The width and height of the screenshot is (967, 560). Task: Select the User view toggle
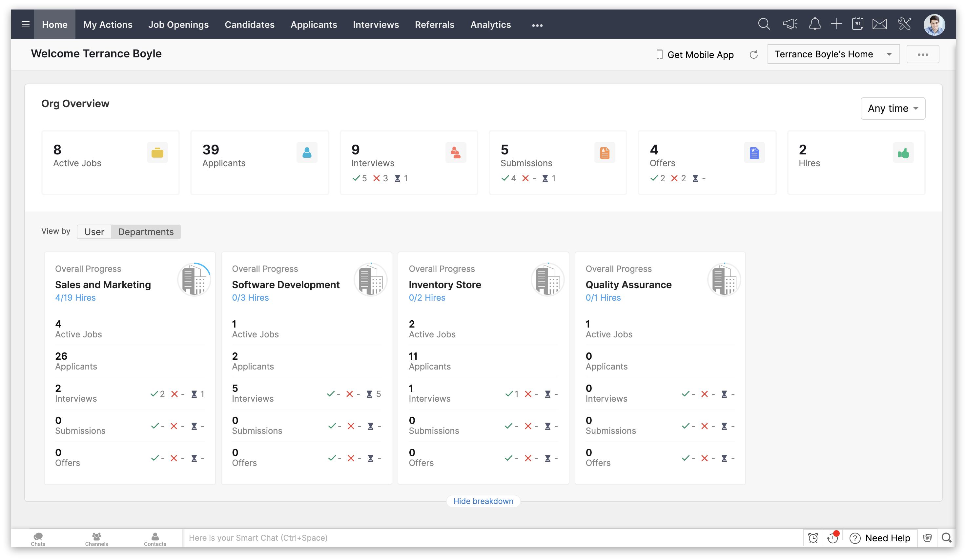tap(93, 231)
